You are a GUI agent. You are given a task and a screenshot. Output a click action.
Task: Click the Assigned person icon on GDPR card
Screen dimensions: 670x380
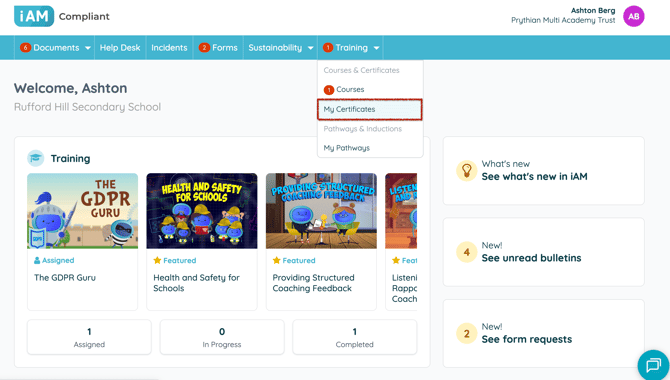pos(37,260)
